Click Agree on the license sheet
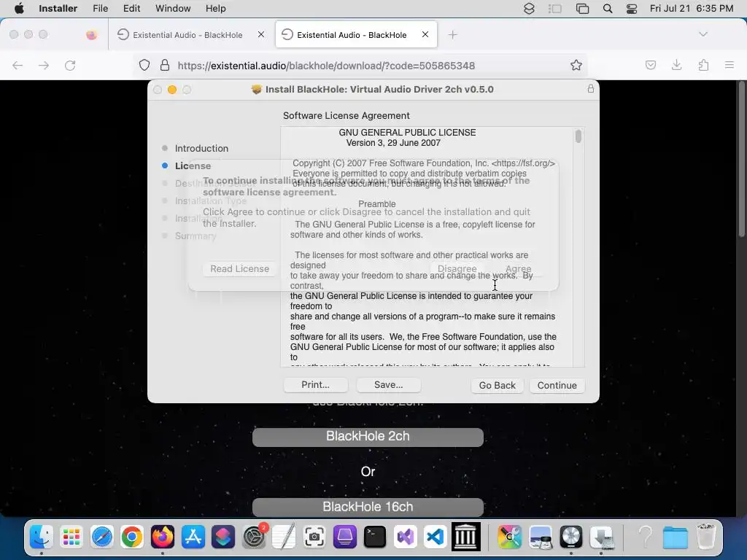747x560 pixels. click(x=519, y=268)
